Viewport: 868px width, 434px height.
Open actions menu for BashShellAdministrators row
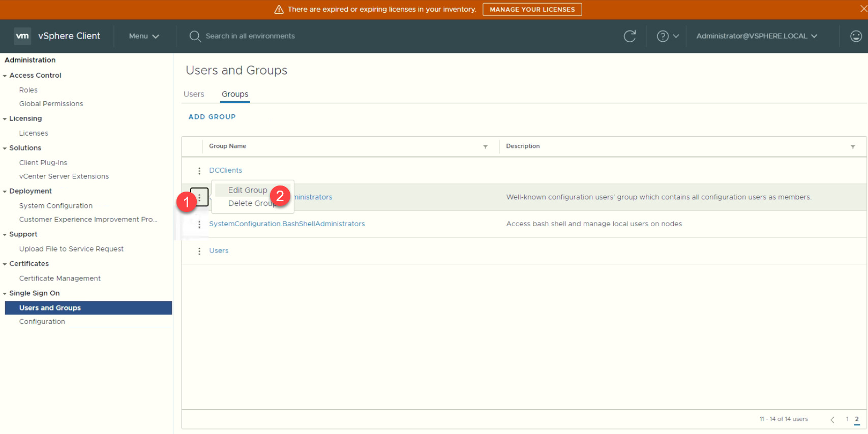199,224
